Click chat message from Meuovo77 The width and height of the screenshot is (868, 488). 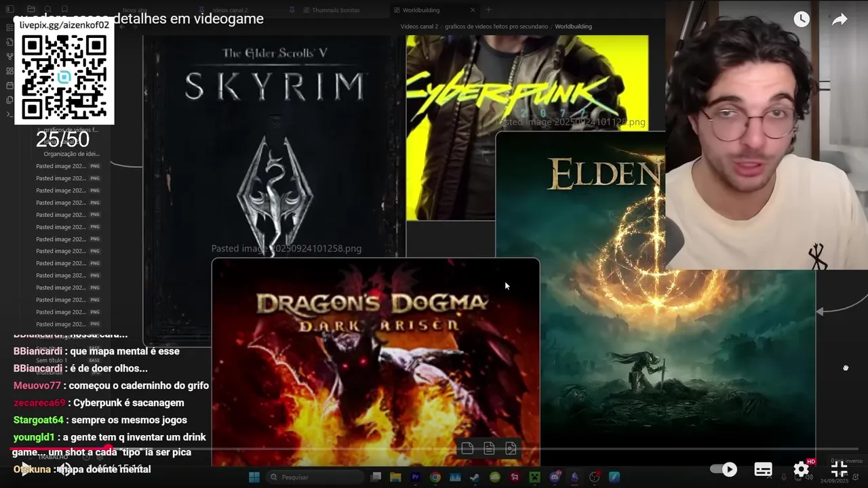[111, 385]
